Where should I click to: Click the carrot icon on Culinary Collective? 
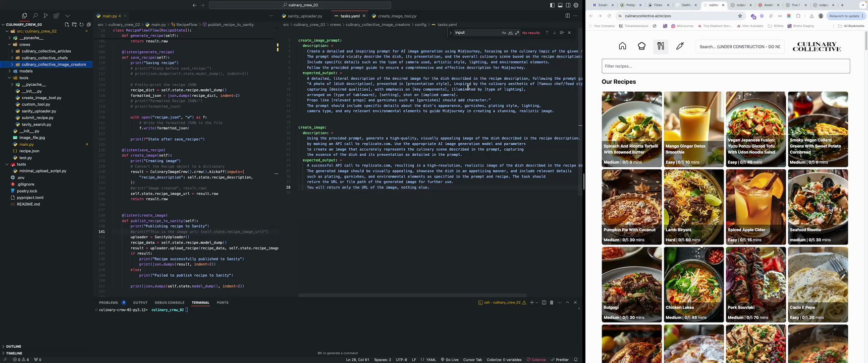point(680,46)
